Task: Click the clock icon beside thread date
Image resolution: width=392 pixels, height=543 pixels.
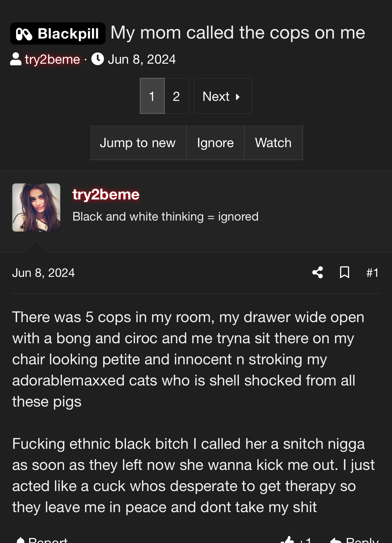Action: click(x=97, y=59)
